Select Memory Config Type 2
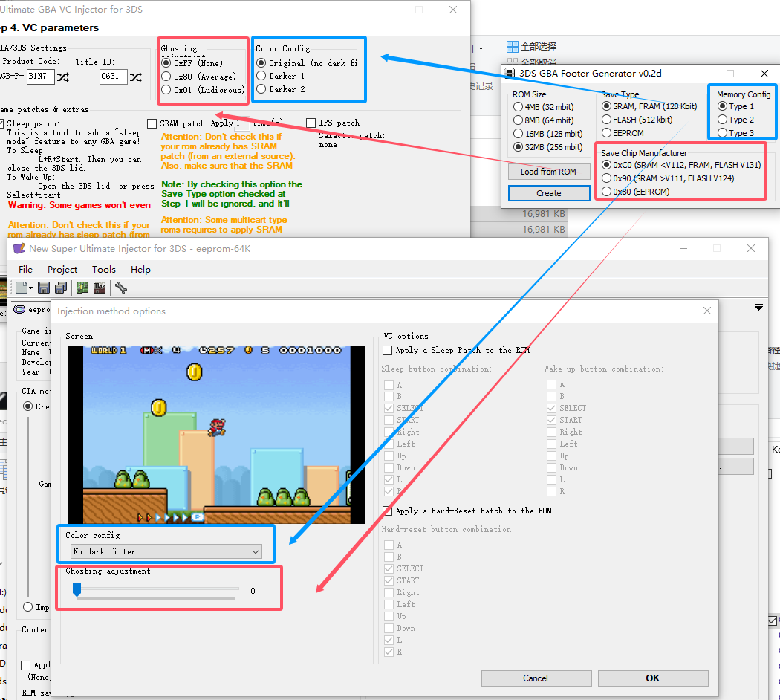This screenshot has height=700, width=780. tap(722, 120)
